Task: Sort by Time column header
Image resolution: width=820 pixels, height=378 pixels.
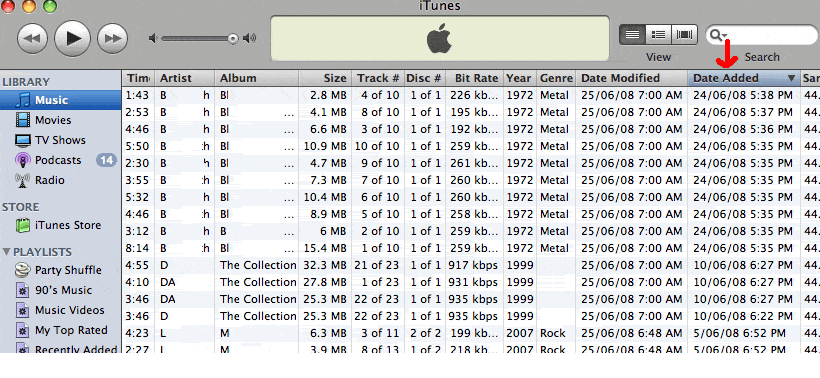Action: point(139,78)
